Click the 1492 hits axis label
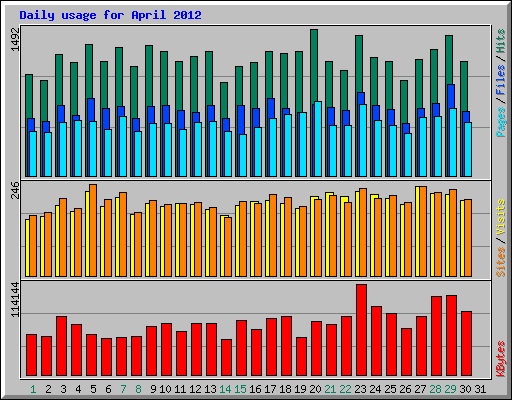This screenshot has width=512, height=400. 15,40
